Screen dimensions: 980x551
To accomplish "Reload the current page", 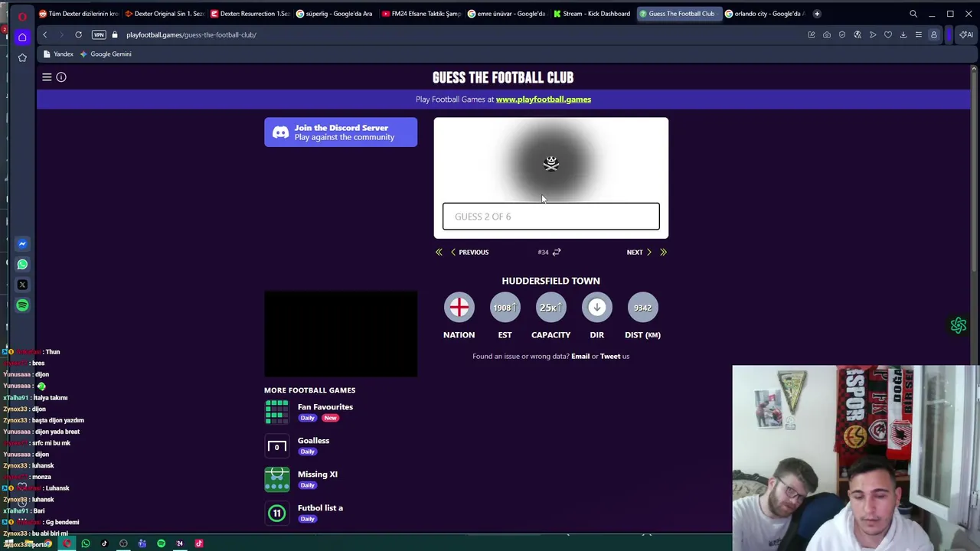I will pos(78,34).
